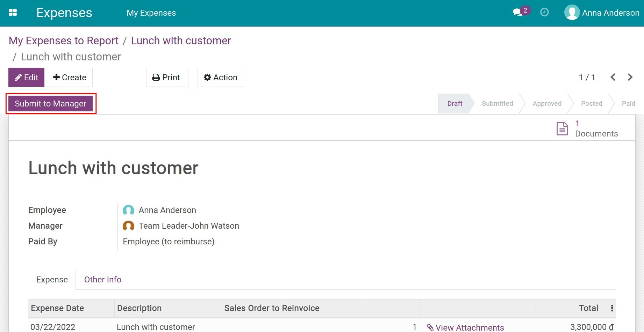Navigate to My Expenses to Report breadcrumb
Viewport: 644px width, 332px height.
point(64,40)
